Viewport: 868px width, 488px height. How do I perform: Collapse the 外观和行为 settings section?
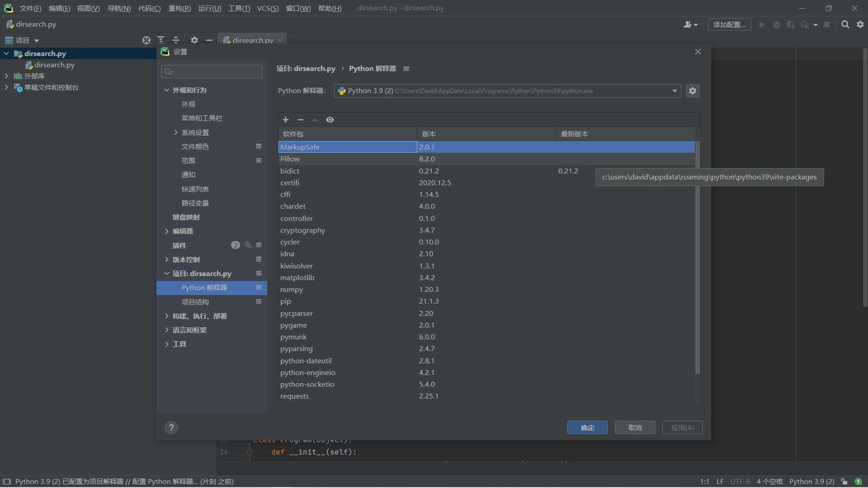(167, 90)
